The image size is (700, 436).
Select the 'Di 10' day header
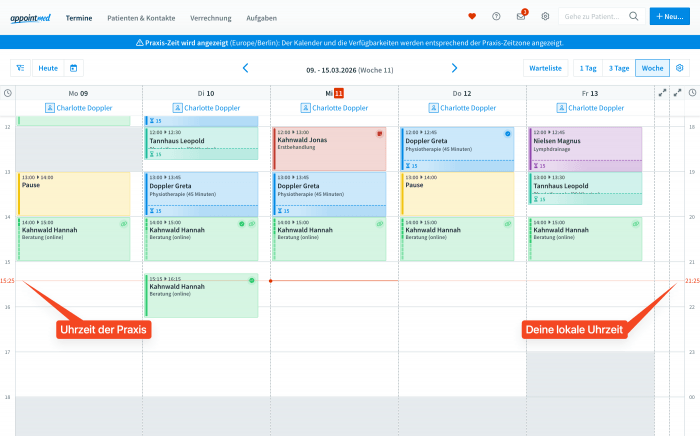(x=206, y=93)
